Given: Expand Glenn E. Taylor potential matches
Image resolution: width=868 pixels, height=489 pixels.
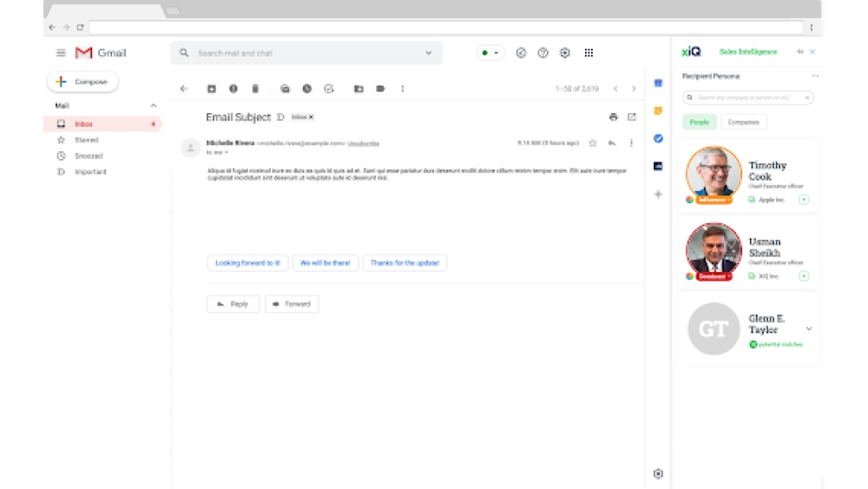Looking at the screenshot, I should (x=809, y=329).
